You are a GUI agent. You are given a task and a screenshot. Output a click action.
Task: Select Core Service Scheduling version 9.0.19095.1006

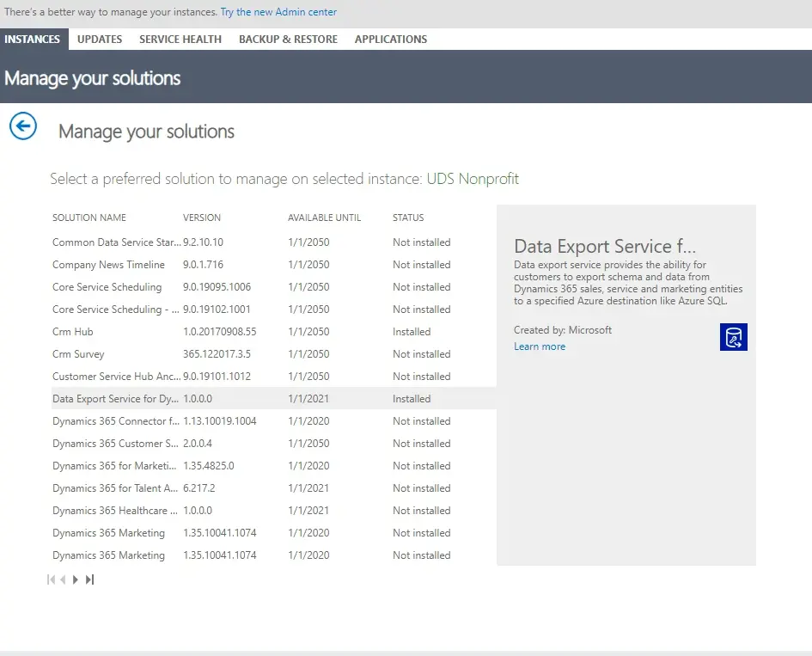tap(274, 286)
